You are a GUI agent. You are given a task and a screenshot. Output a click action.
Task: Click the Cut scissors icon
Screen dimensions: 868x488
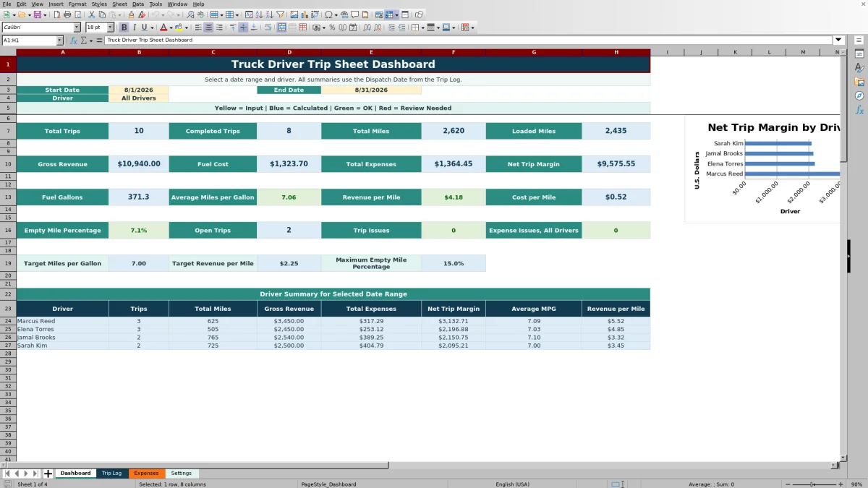click(91, 14)
